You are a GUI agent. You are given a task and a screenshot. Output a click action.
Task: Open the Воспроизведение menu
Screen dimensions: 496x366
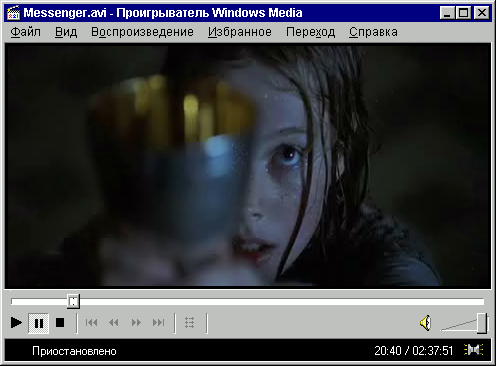pos(142,32)
